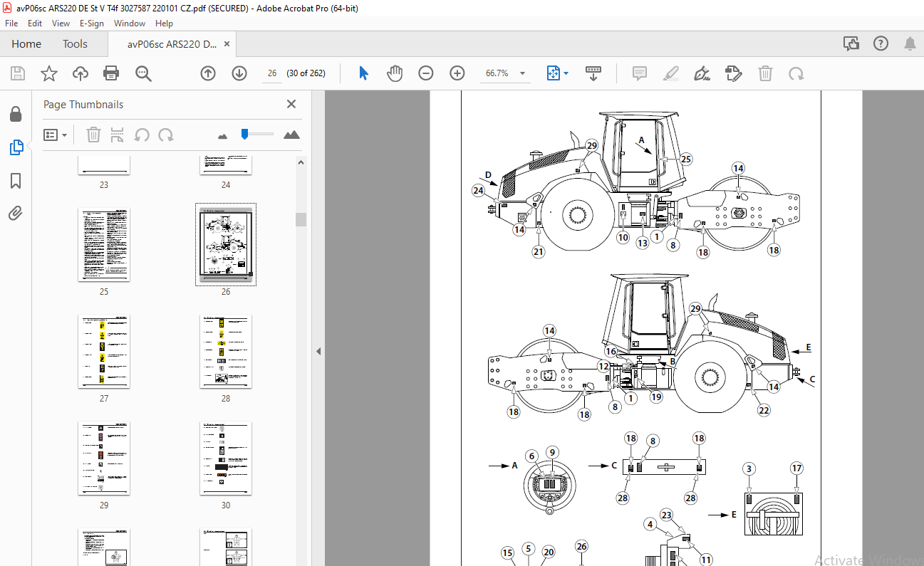Switch to the Tools tab
This screenshot has width=924, height=566.
[75, 44]
